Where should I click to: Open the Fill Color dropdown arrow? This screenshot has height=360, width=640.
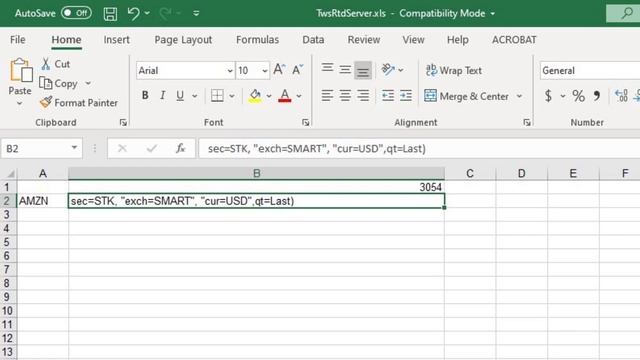[269, 96]
